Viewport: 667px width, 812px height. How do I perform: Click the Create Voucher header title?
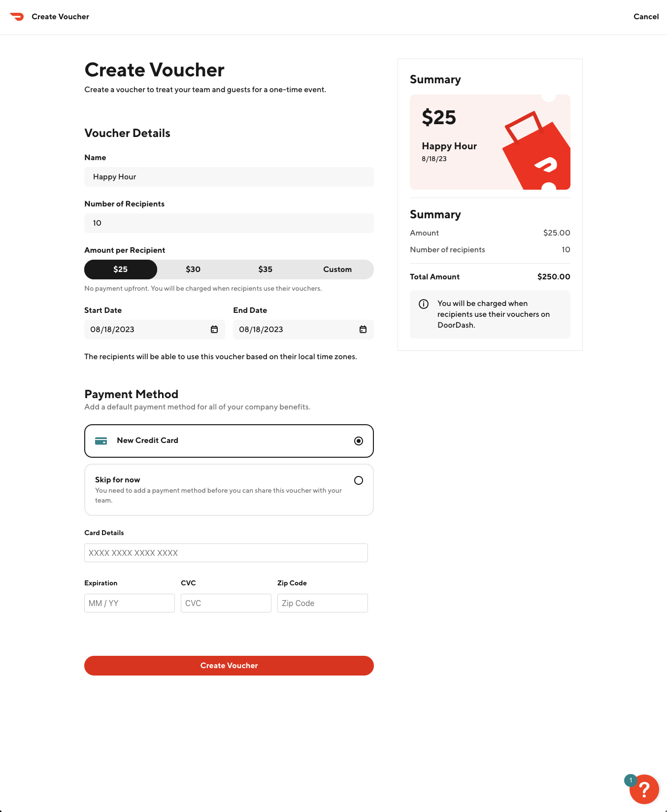tap(154, 70)
